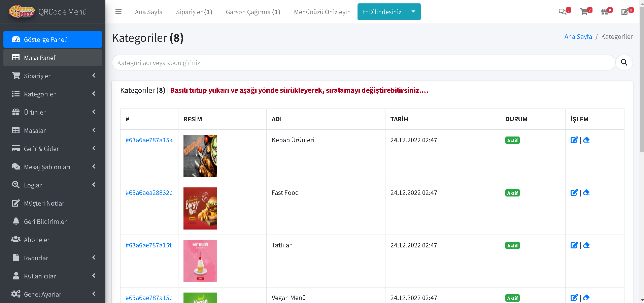
Task: Toggle the Aktif status of Kebap Ürünleri
Action: pyautogui.click(x=512, y=140)
